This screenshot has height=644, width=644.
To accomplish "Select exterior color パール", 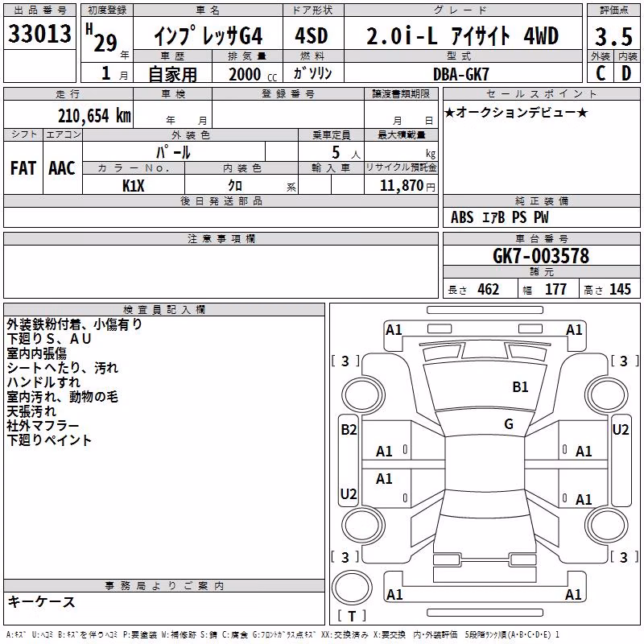I will tap(173, 152).
